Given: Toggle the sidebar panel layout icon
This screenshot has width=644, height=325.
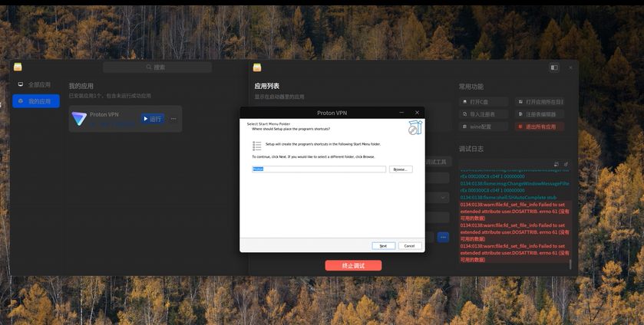Looking at the screenshot, I should [554, 67].
